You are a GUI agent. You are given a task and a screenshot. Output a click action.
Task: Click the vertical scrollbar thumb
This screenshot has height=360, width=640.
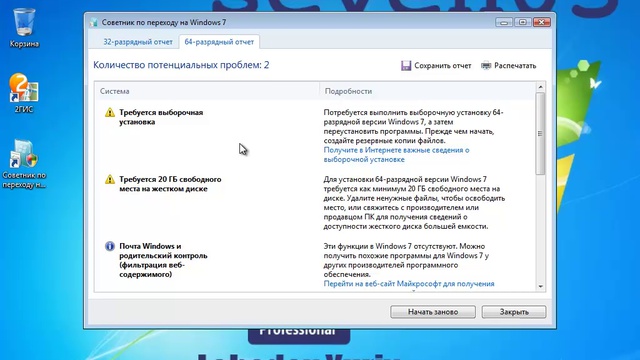(x=540, y=133)
